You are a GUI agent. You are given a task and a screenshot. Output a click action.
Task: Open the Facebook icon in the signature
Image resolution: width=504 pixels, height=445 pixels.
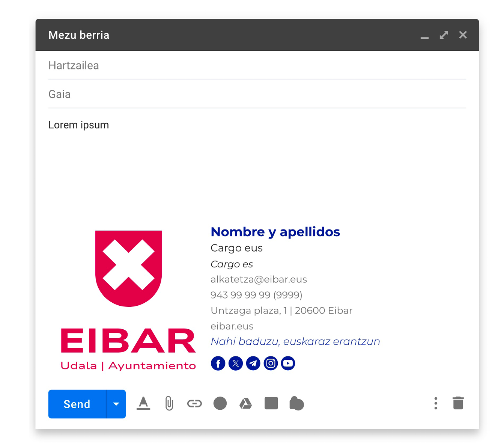[x=218, y=364]
